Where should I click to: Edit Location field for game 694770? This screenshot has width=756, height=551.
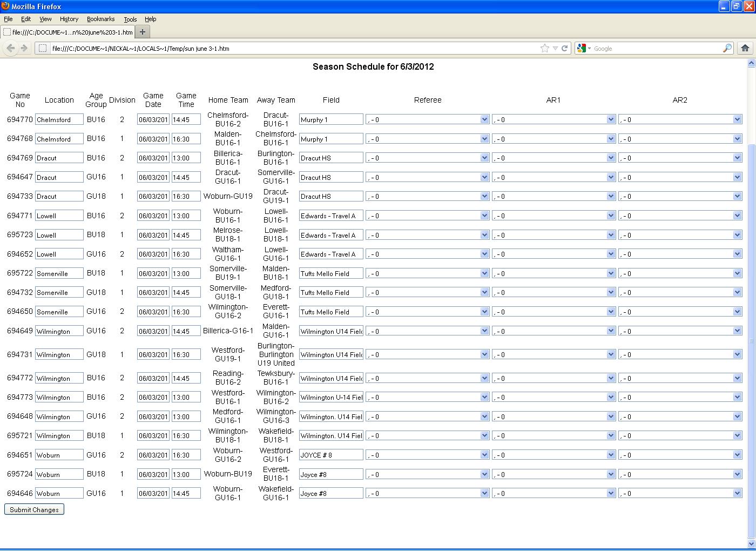tap(59, 119)
